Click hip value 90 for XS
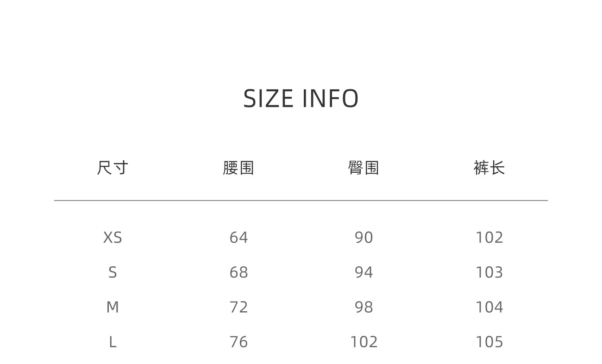Viewport: 602px width, 364px height. [x=364, y=238]
